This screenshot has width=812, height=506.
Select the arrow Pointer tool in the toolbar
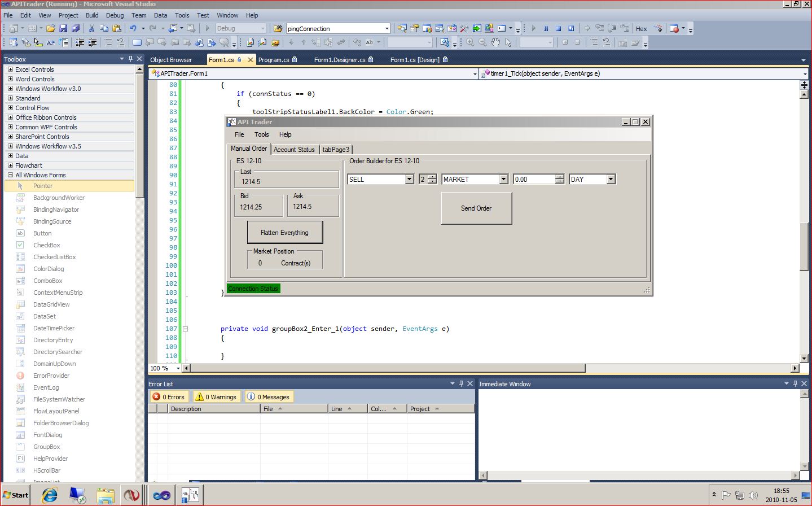[508, 42]
